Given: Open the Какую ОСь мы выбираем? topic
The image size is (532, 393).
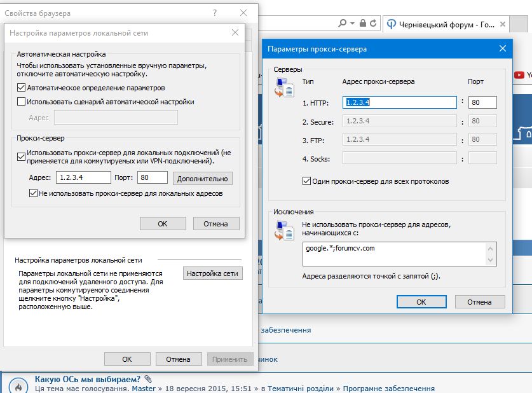Looking at the screenshot, I should (x=88, y=380).
